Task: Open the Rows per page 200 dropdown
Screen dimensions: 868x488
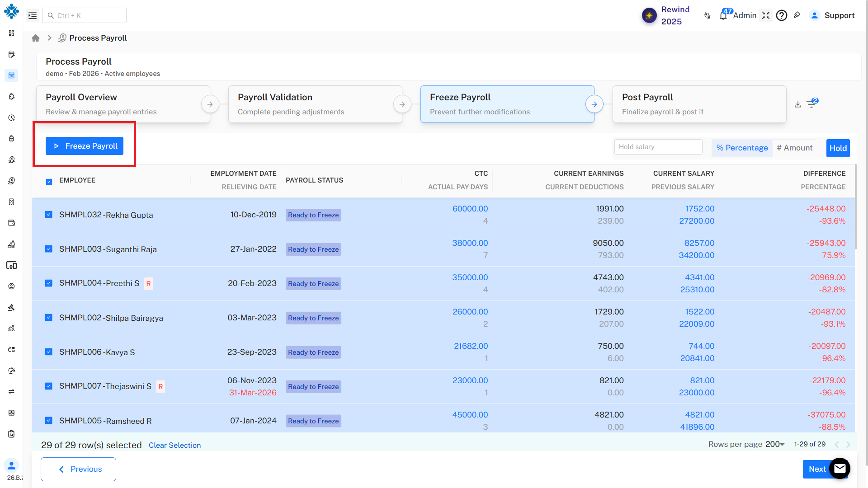Action: pos(775,444)
